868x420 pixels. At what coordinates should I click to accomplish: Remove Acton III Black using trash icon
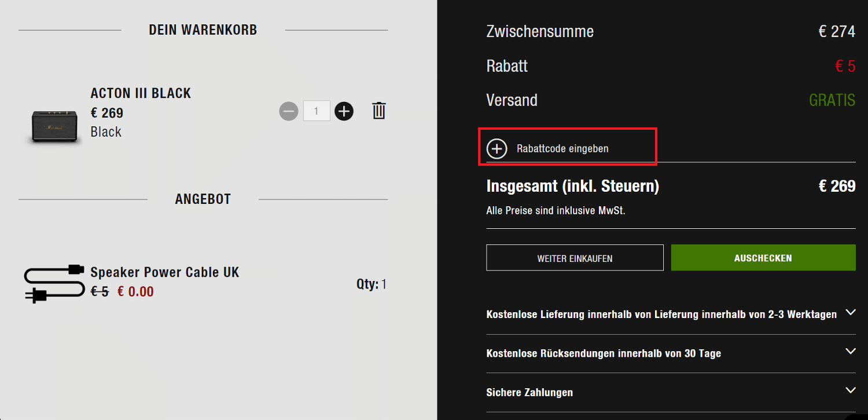tap(379, 110)
